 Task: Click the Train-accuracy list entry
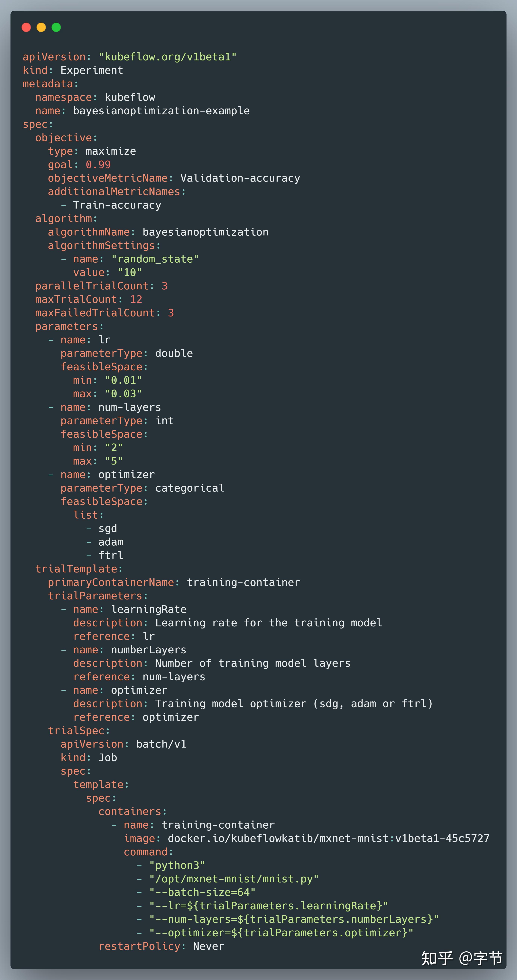tap(117, 205)
